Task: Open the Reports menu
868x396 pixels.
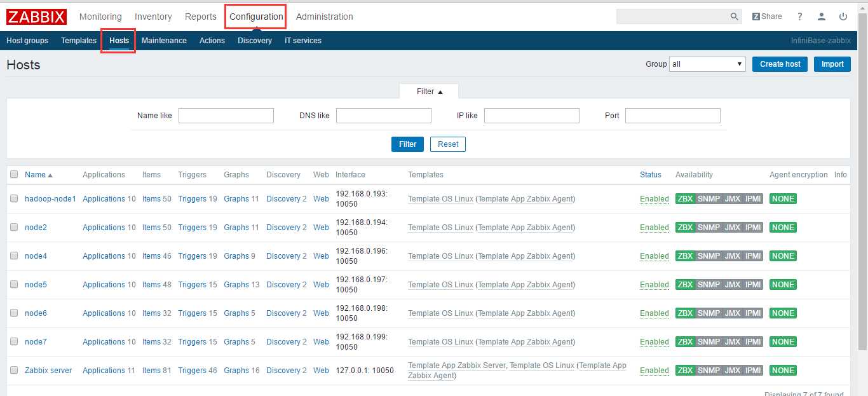Action: [201, 17]
